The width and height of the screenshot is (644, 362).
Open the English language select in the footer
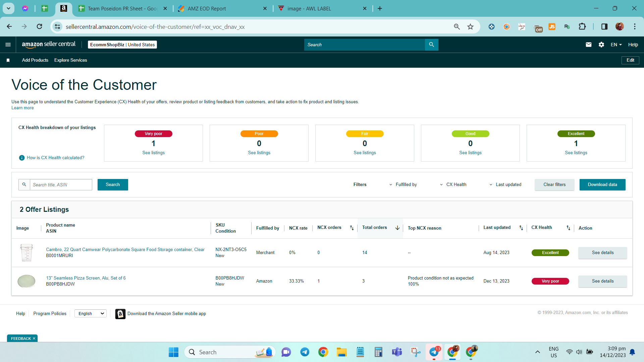click(x=91, y=314)
